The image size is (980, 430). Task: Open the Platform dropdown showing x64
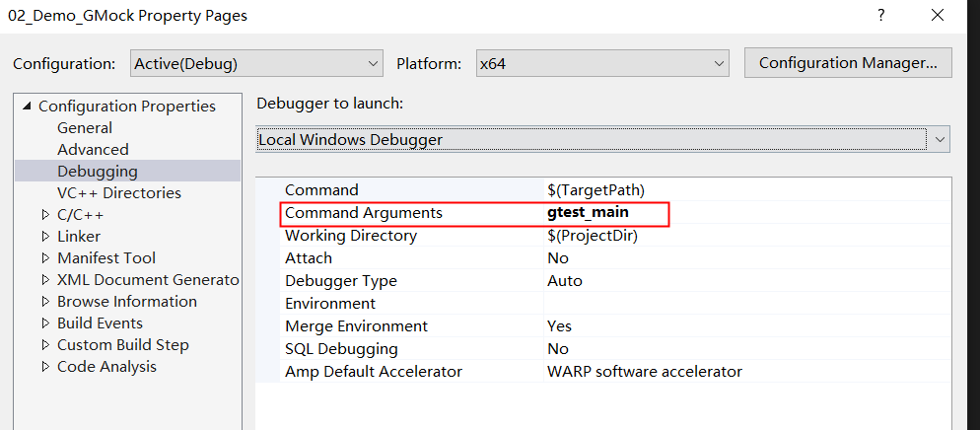point(602,64)
